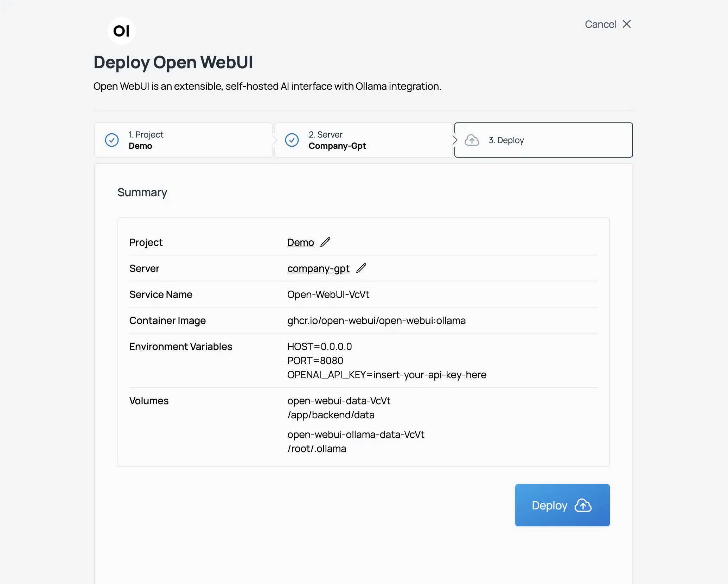Click the open-webui-data-VcVt volume name
Screen dimensions: 728x584
[x=339, y=401]
